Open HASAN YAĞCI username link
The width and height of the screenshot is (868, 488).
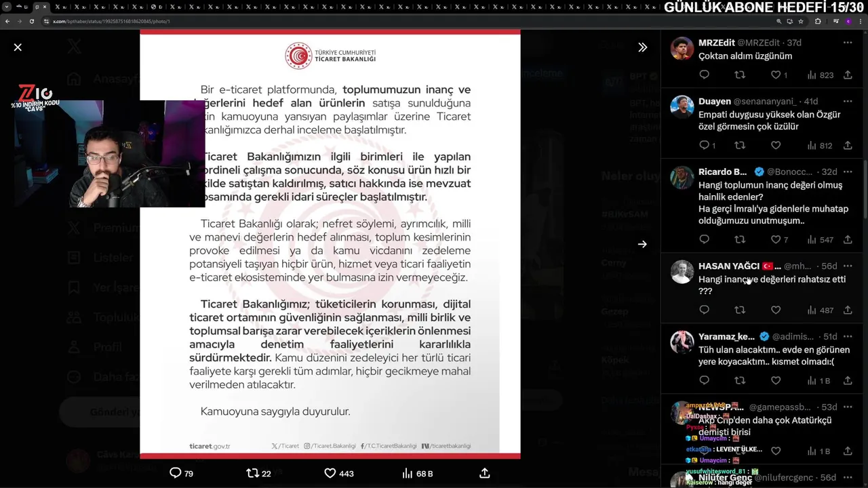point(729,266)
